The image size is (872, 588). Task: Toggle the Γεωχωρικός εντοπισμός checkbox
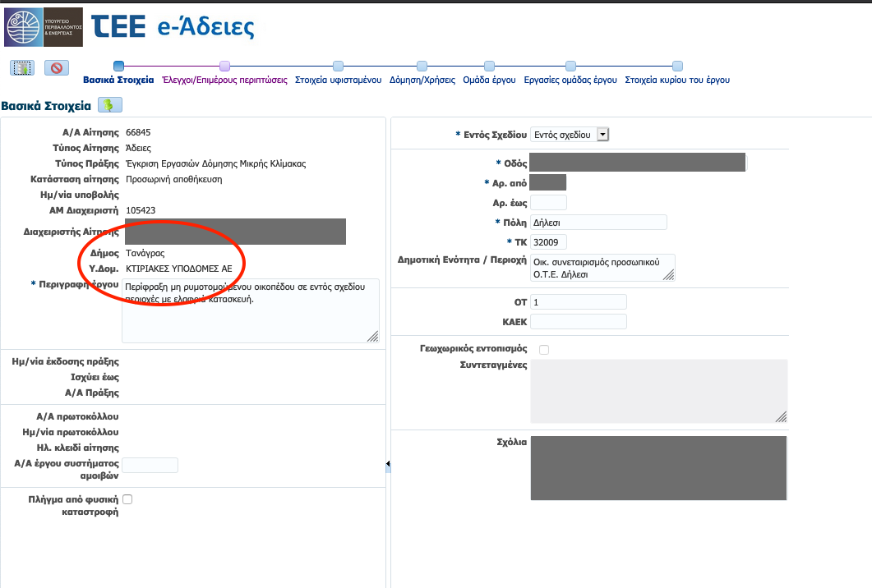point(544,350)
